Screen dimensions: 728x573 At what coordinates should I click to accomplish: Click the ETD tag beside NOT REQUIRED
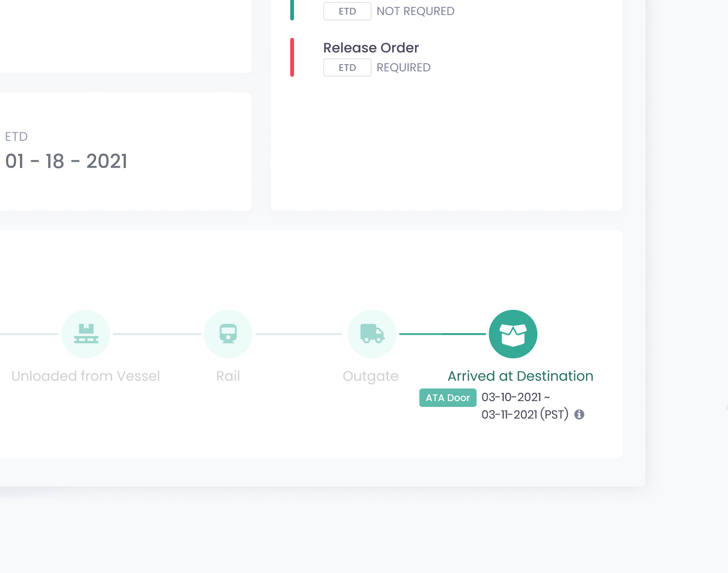(x=347, y=11)
